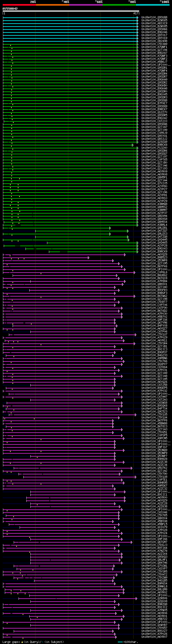Click the green ~80% identity legend bar
Viewport: 172px width, 644px height.
(x=119, y=5)
